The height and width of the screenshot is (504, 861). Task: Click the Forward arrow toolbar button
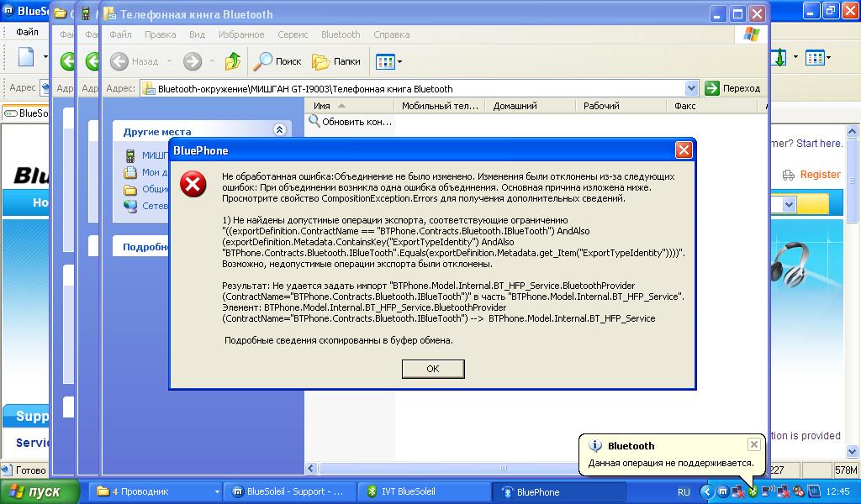[193, 61]
